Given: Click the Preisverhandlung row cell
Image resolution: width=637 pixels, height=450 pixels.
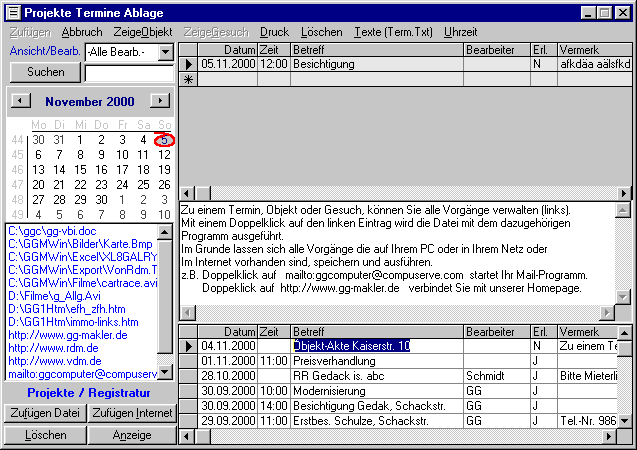Looking at the screenshot, I should pos(377,361).
